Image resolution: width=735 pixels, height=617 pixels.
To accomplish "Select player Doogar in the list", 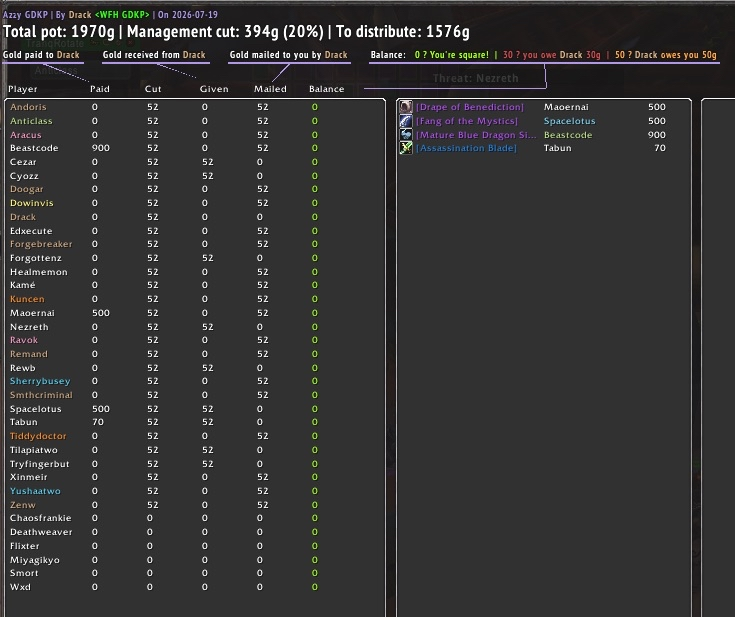I will click(26, 189).
